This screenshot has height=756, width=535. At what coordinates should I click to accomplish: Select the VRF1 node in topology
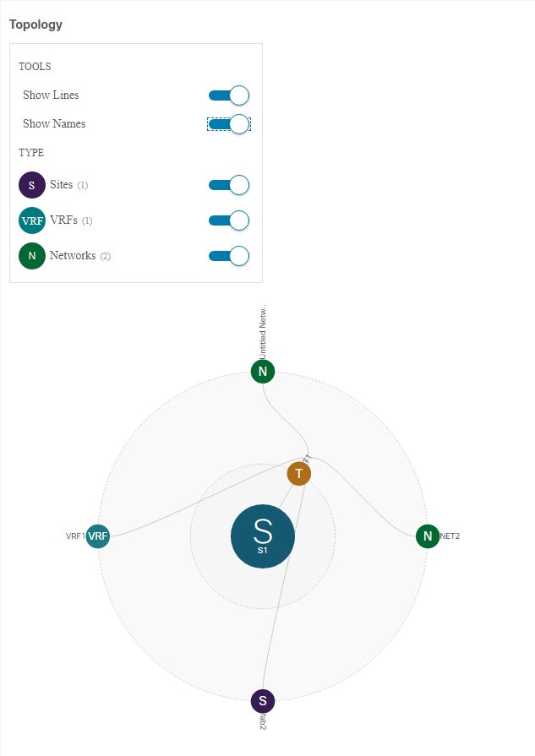(x=97, y=536)
